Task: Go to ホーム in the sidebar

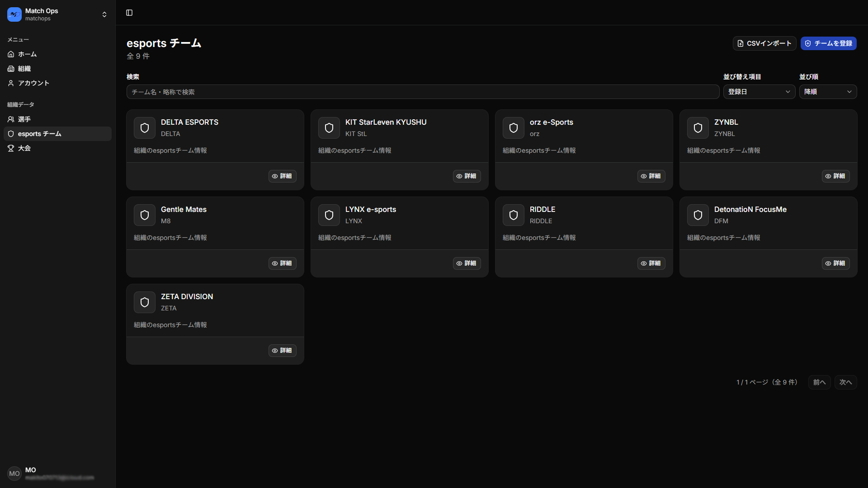Action: [x=57, y=54]
